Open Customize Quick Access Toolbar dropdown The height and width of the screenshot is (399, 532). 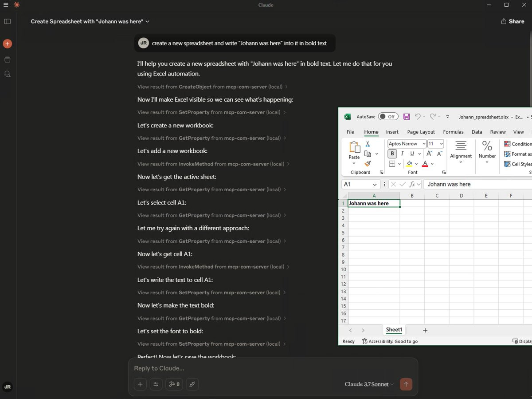[x=447, y=117]
